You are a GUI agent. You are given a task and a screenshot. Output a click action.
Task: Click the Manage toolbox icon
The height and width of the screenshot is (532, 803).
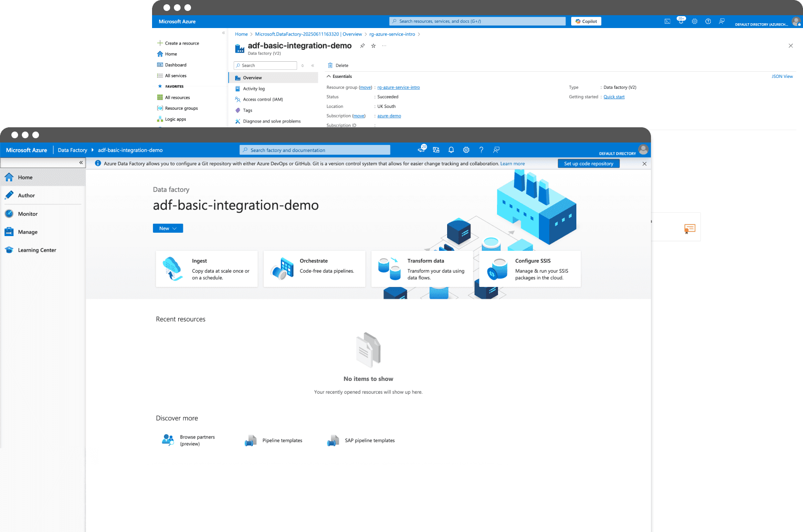[9, 232]
